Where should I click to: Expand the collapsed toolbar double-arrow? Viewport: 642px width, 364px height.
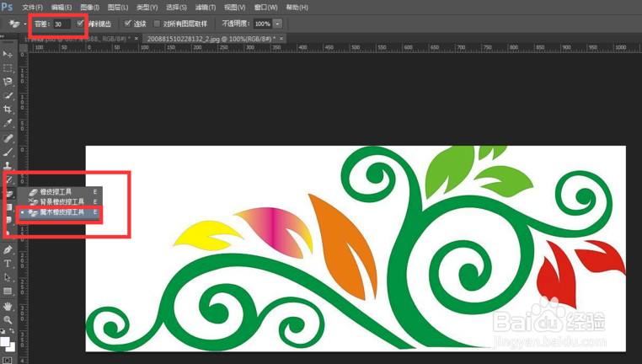click(x=3, y=36)
